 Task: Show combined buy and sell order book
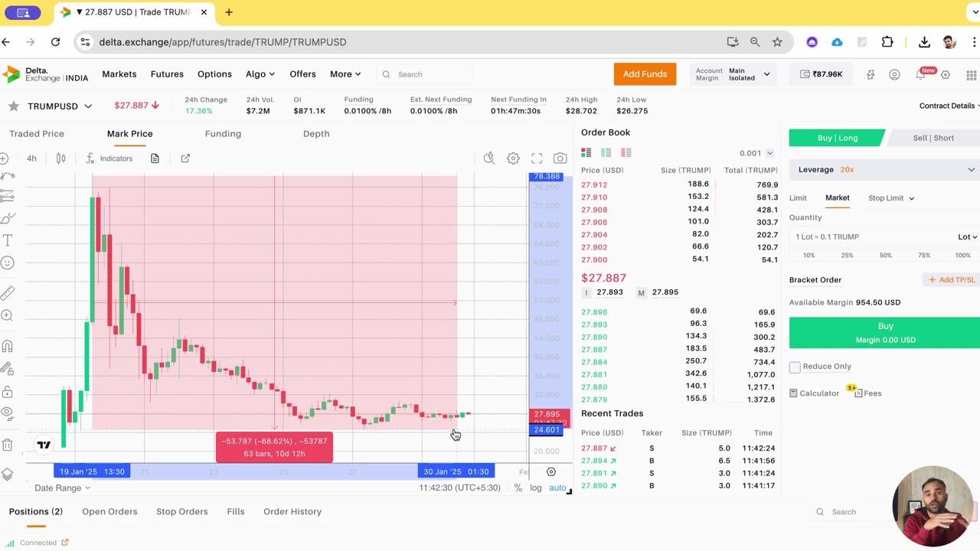[x=586, y=153]
